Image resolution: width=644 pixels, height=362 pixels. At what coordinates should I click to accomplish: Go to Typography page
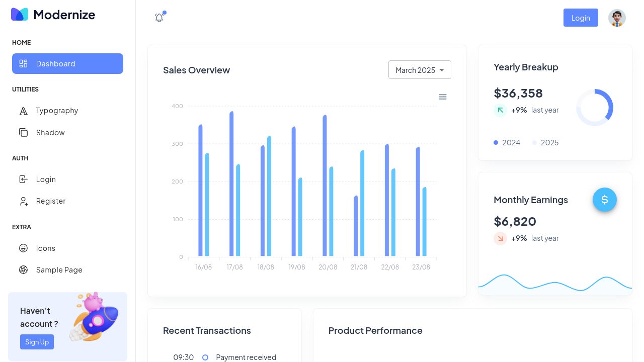67,111
